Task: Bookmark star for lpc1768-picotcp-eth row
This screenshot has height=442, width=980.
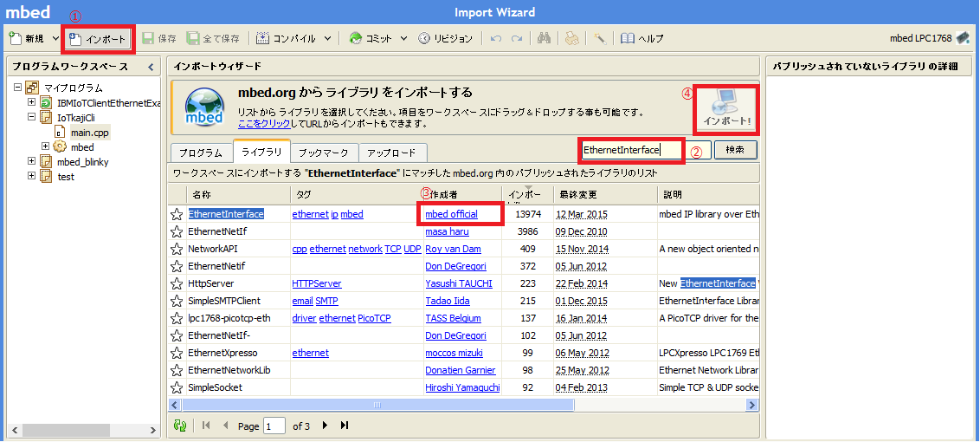Action: coord(177,319)
